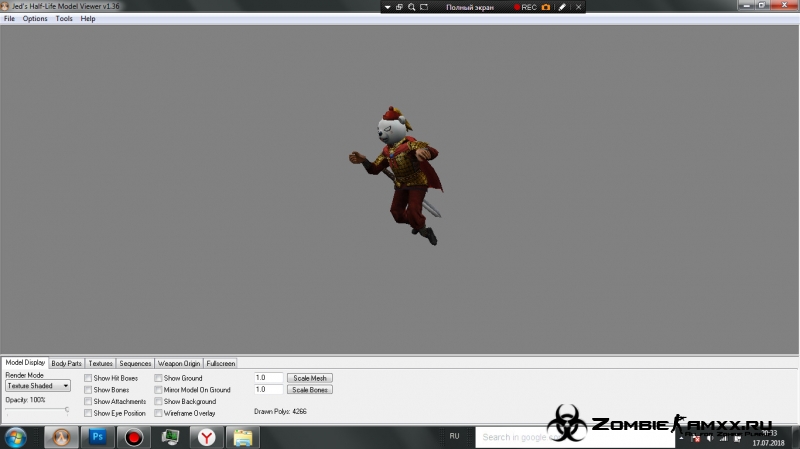
Task: Click the recorder window-select icon
Action: click(399, 7)
